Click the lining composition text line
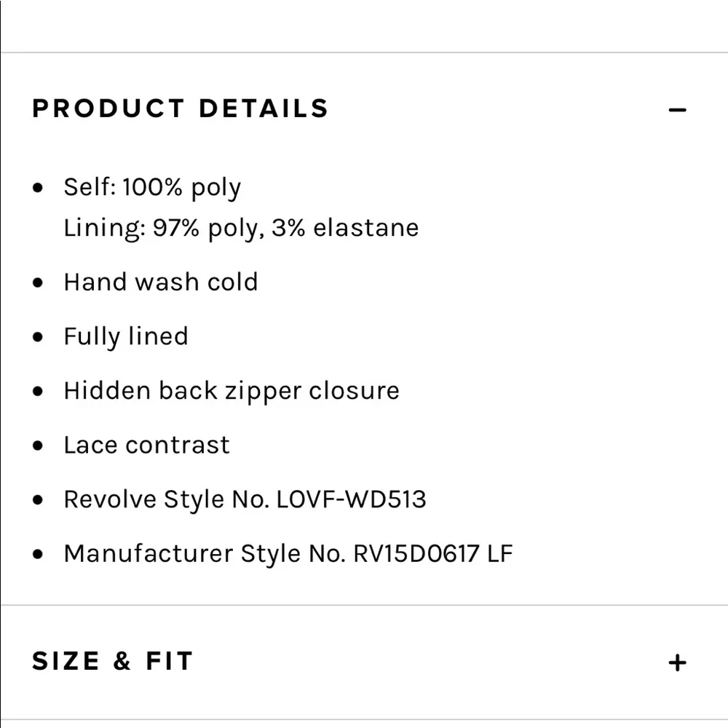 [242, 228]
